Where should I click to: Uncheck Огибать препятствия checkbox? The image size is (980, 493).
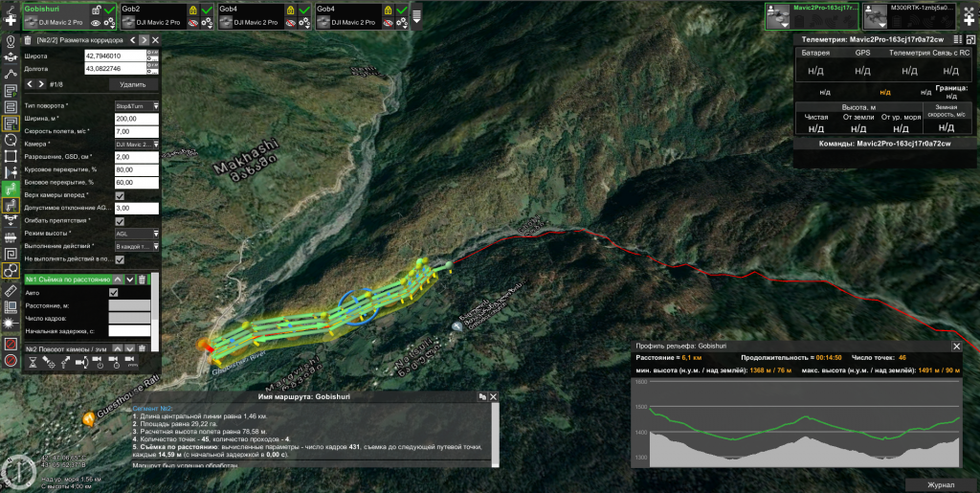[x=120, y=221]
